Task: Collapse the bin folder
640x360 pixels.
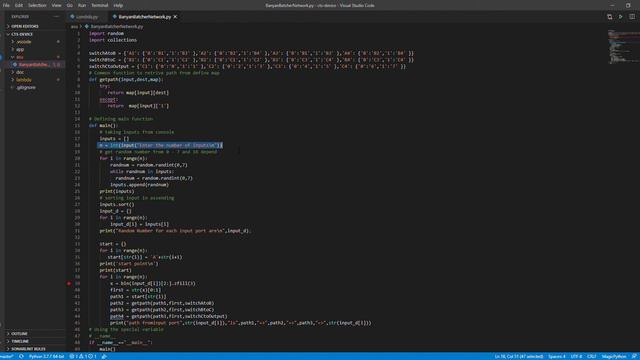Action: point(20,57)
